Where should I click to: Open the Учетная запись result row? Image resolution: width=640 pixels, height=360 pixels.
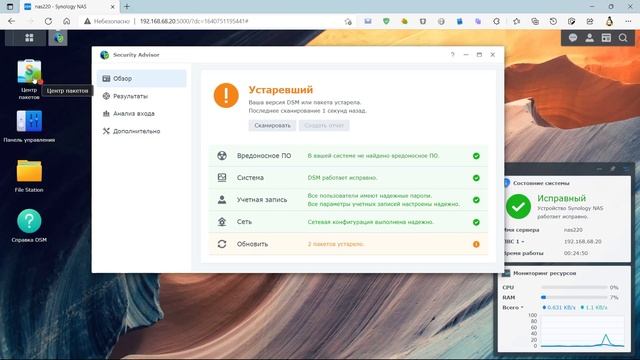pos(348,200)
